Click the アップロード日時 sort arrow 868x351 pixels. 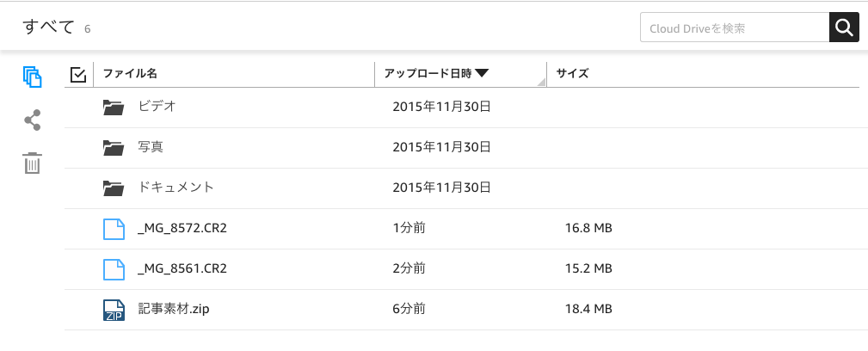[482, 74]
